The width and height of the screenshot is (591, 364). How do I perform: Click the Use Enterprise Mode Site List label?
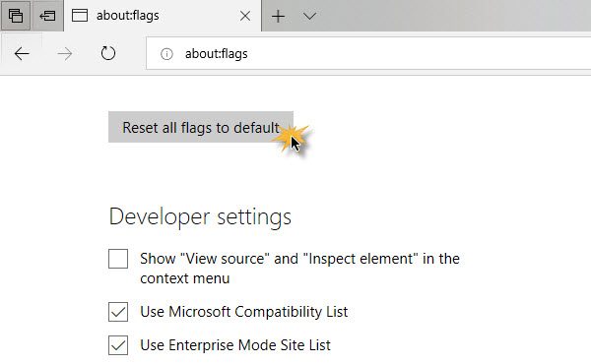(x=235, y=345)
